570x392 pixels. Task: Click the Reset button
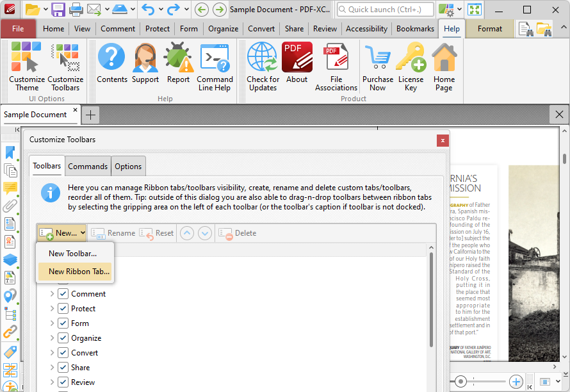pyautogui.click(x=156, y=233)
